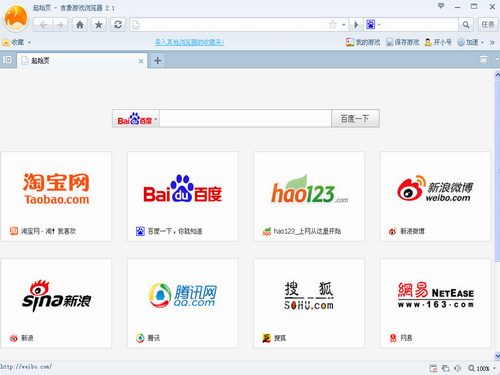Image resolution: width=500 pixels, height=375 pixels.
Task: Click the 任务 button at top right
Action: pyautogui.click(x=488, y=24)
